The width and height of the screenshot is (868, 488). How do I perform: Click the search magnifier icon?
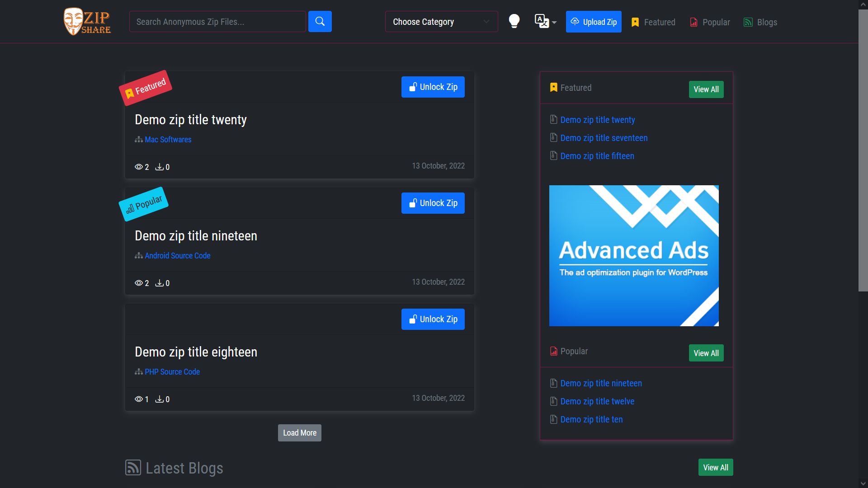coord(320,21)
